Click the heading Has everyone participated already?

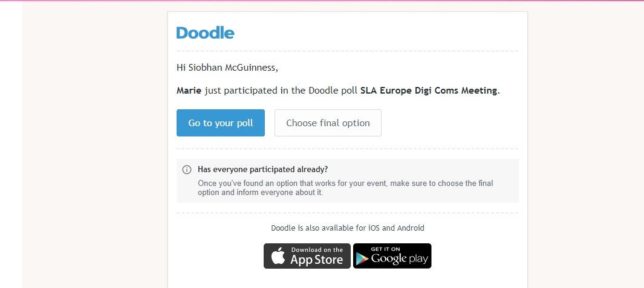[x=262, y=169]
